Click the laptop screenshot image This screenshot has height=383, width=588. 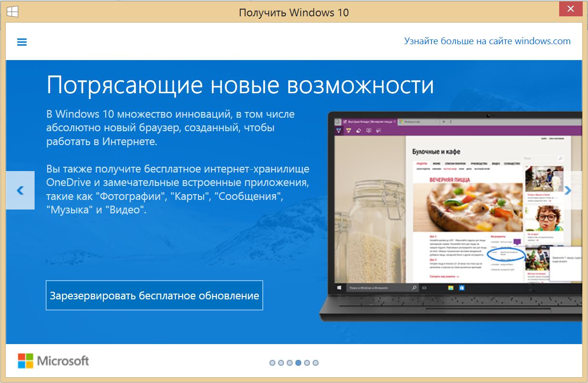(x=451, y=216)
